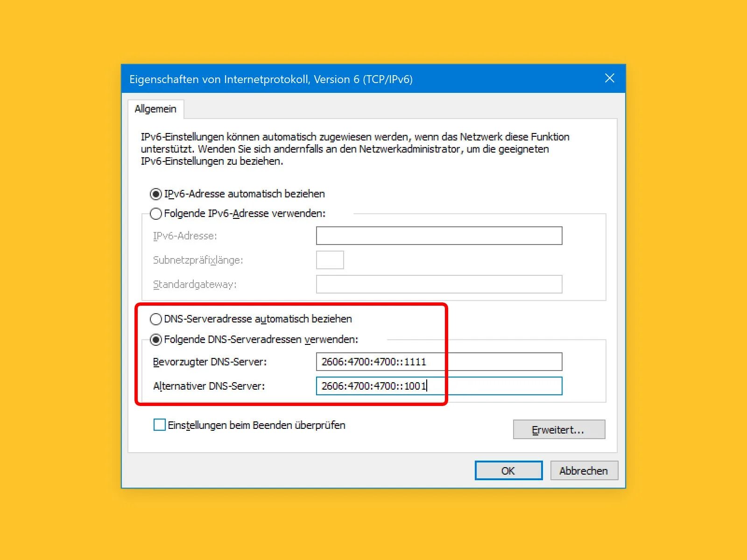Click the IPv6-Einstellungen description paragraph
The image size is (747, 560).
tap(355, 149)
